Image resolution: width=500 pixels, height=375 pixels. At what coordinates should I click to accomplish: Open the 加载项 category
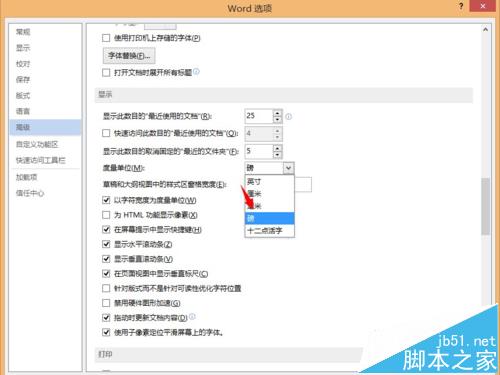45,177
